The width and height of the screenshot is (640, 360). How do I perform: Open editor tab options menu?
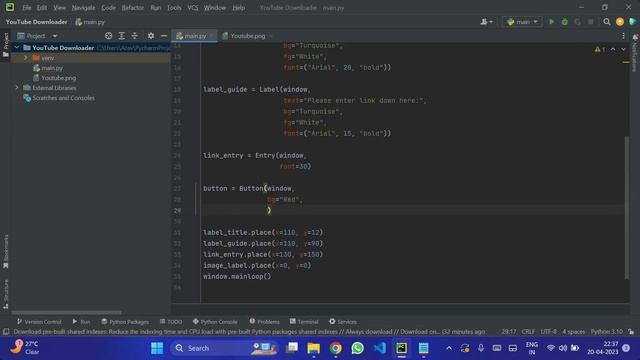tap(623, 36)
